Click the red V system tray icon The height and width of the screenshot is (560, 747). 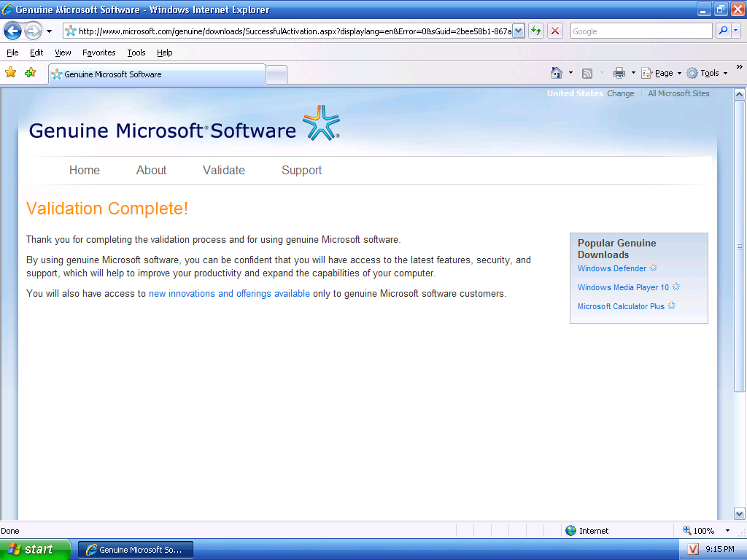point(693,550)
